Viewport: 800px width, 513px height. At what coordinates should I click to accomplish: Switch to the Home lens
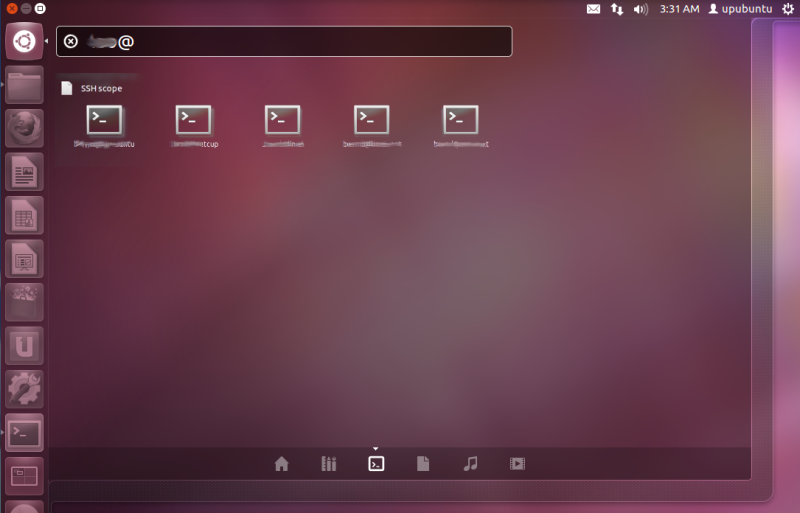pos(282,463)
